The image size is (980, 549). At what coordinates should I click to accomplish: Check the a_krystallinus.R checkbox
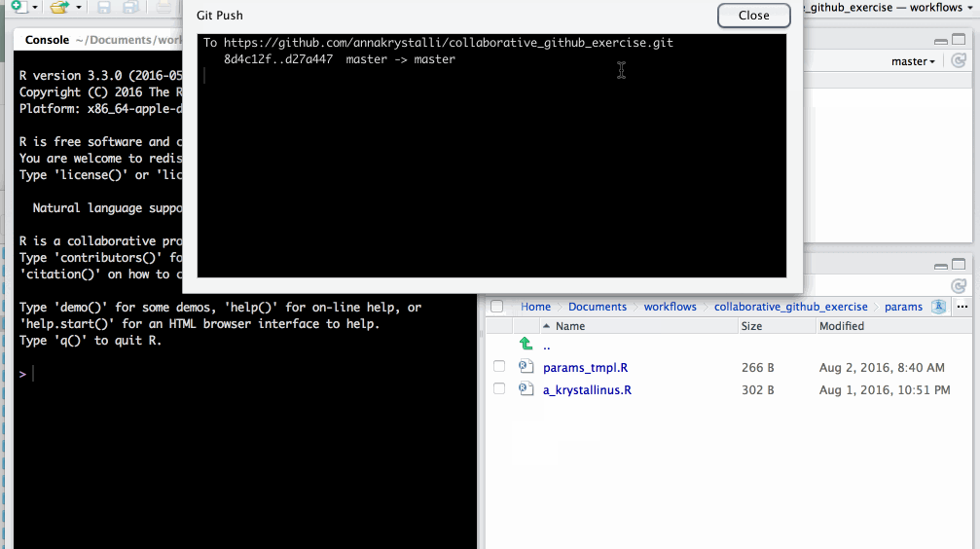[498, 389]
